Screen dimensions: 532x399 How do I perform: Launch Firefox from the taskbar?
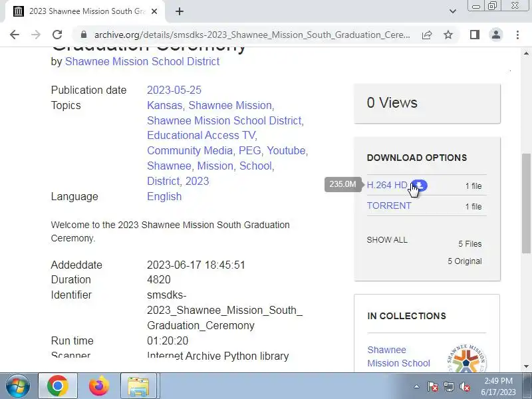99,386
